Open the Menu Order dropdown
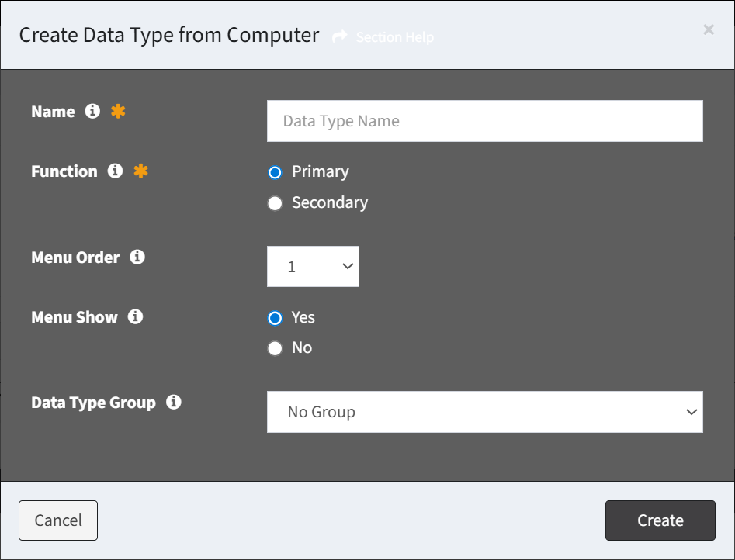 coord(313,266)
